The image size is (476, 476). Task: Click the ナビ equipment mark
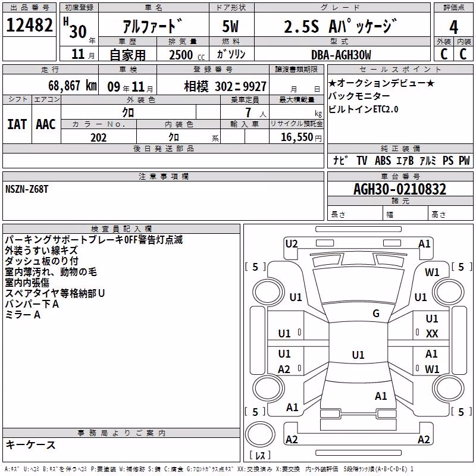340,160
